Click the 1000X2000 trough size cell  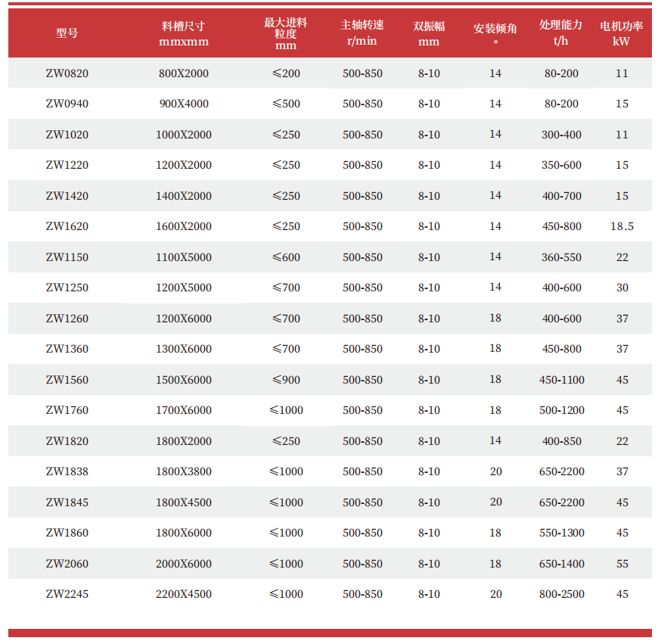point(183,135)
